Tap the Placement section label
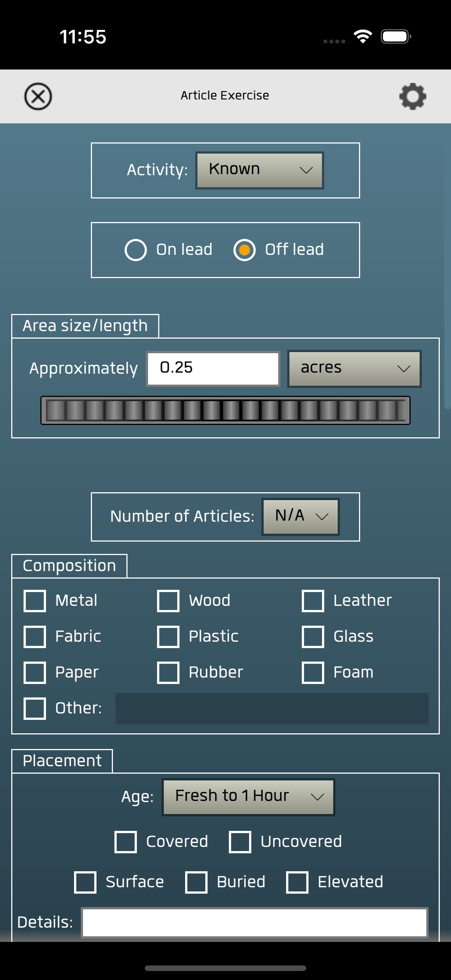The image size is (451, 980). [x=62, y=761]
